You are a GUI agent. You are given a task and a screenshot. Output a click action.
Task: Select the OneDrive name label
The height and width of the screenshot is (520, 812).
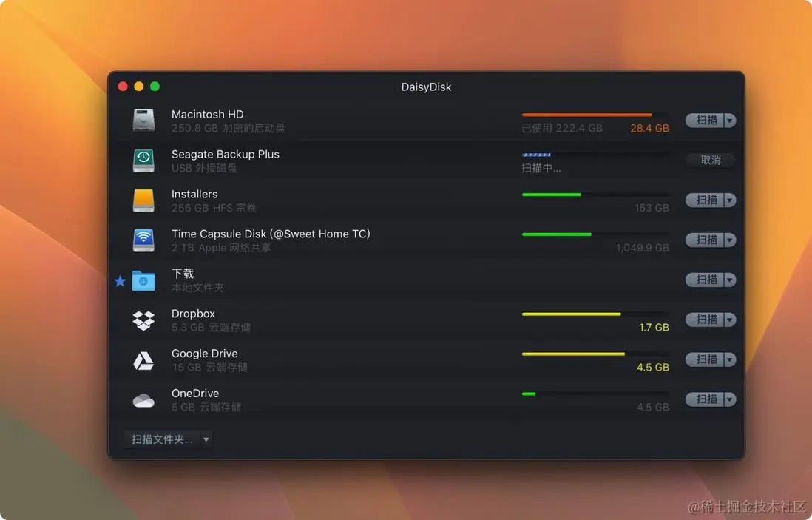(x=195, y=393)
